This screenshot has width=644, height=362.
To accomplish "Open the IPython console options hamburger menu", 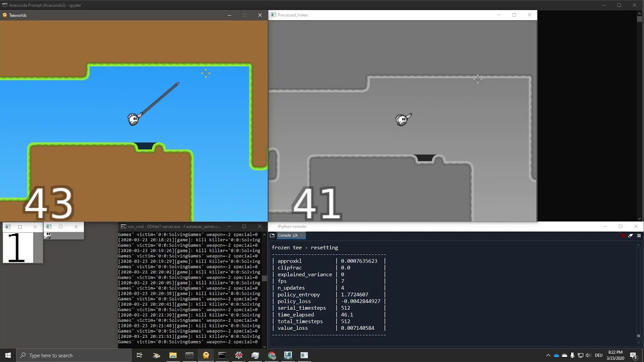I will [639, 235].
